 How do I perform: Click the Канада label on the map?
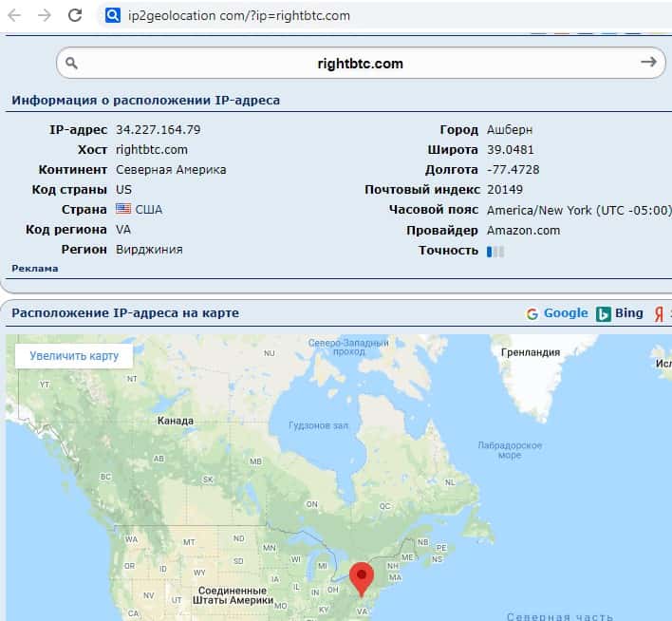click(176, 421)
